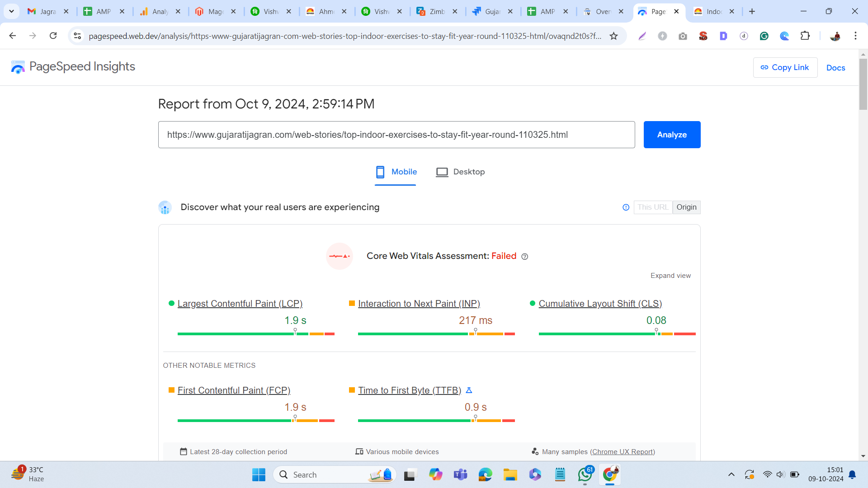Open the Grammarly extension
Viewport: 868px width, 488px height.
coord(764,36)
